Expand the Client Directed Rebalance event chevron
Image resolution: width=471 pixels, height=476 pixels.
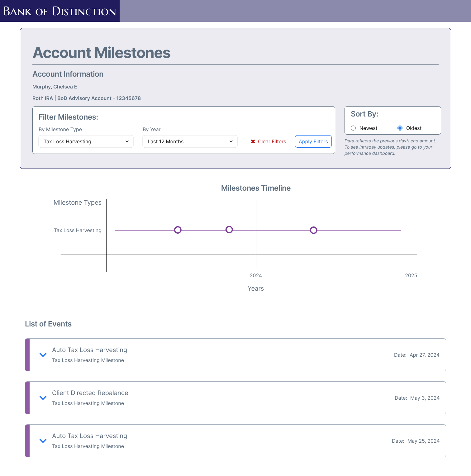point(43,398)
